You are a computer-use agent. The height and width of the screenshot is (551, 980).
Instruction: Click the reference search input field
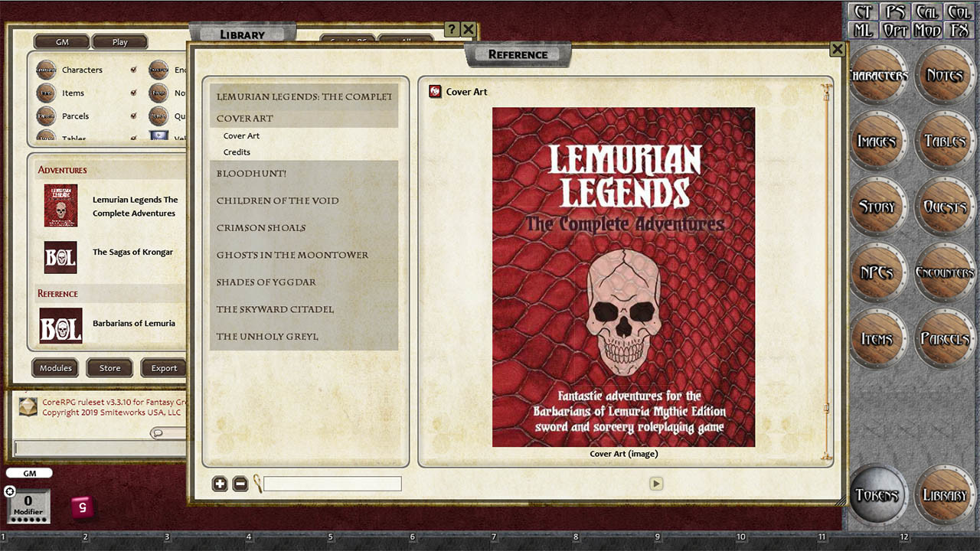point(333,484)
